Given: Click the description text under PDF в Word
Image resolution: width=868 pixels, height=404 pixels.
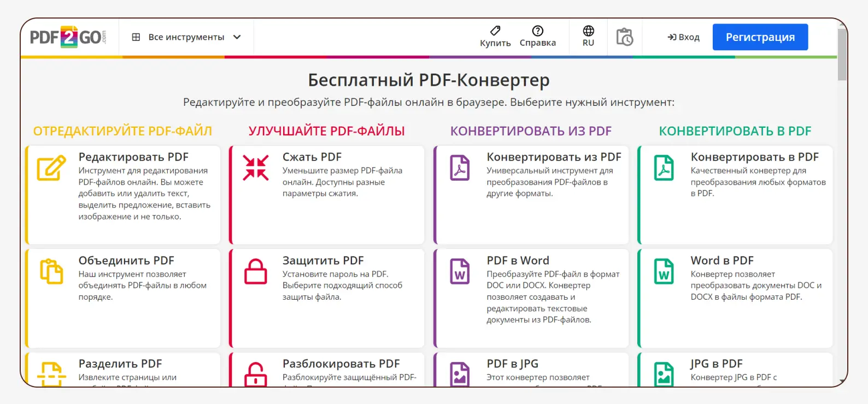Looking at the screenshot, I should coord(553,297).
